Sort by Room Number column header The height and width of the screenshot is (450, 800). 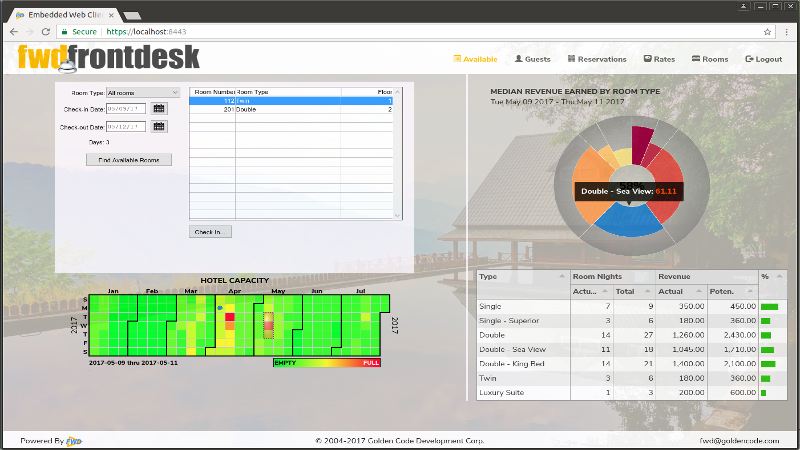[x=212, y=92]
